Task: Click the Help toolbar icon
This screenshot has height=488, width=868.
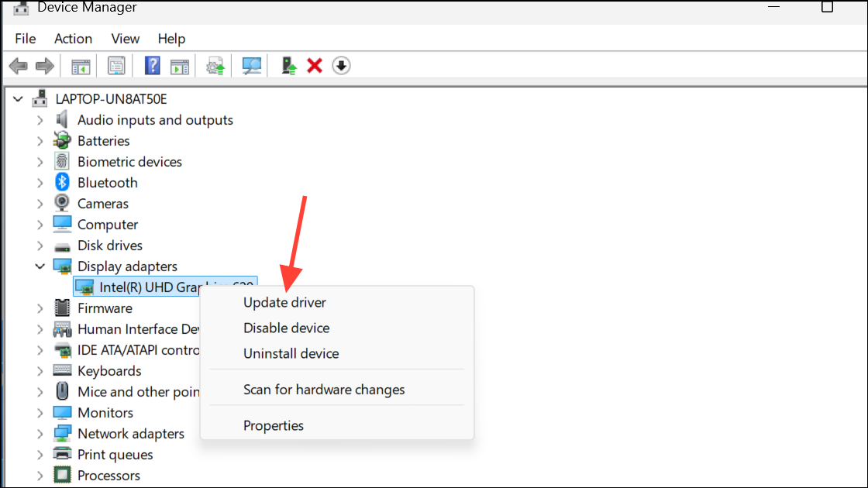Action: tap(152, 65)
